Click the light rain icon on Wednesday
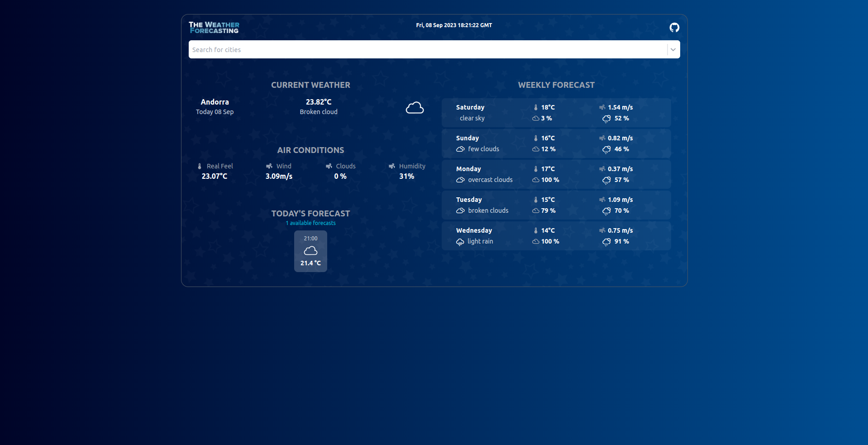 coord(460,242)
